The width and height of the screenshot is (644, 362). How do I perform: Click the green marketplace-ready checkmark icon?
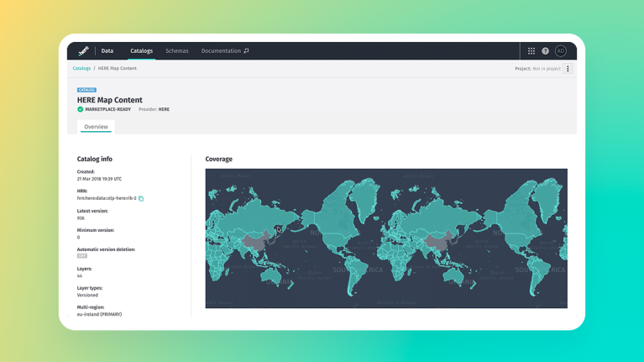[x=80, y=109]
